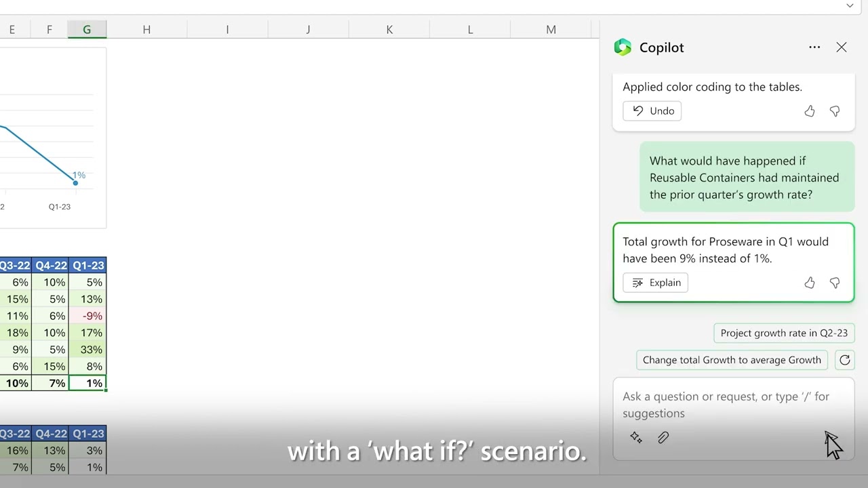Refresh the Copilot prompt suggestions

click(x=845, y=360)
